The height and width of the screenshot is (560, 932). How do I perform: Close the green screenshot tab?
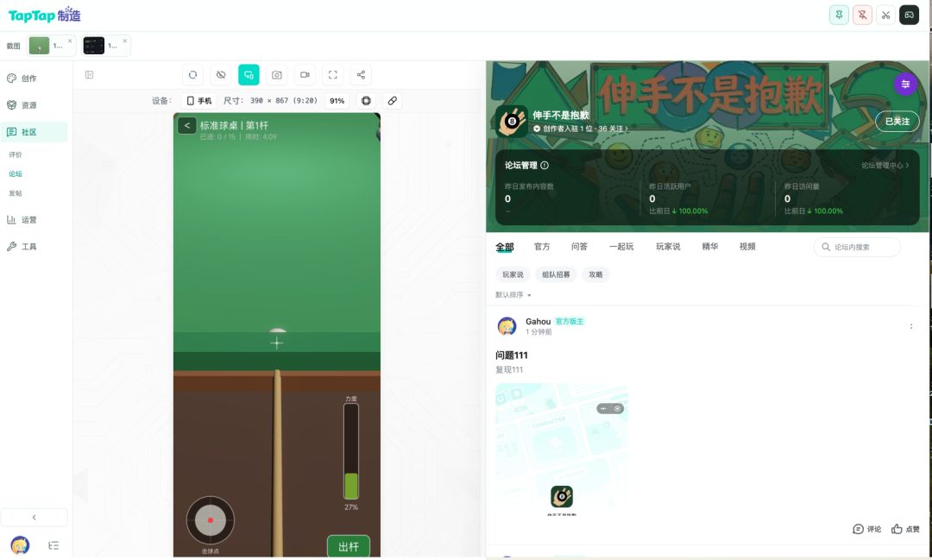70,41
